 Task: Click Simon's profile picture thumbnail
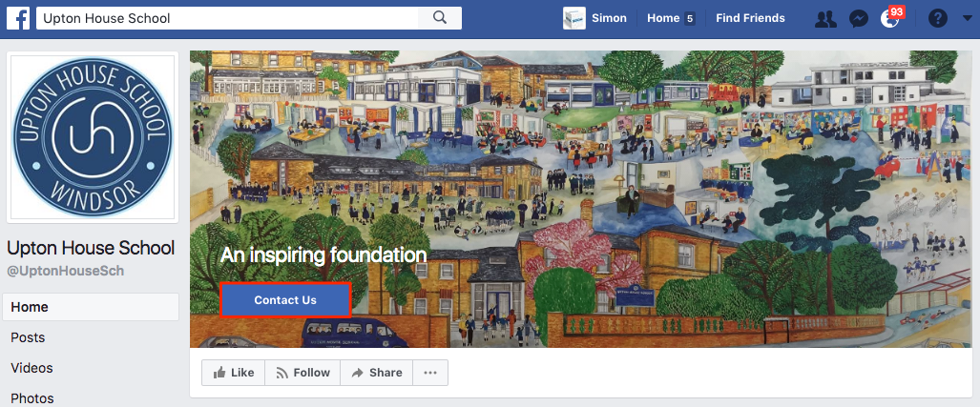573,18
